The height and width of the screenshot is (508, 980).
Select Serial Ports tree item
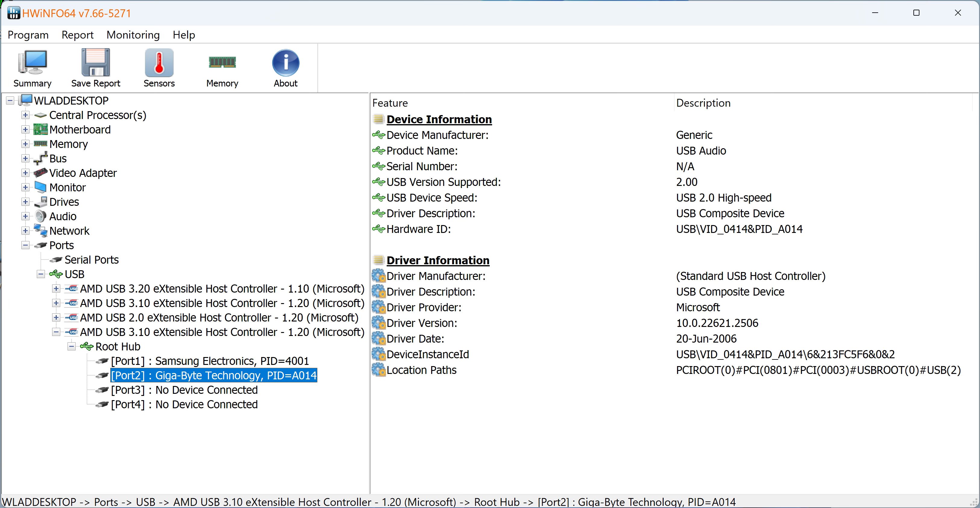pos(91,260)
